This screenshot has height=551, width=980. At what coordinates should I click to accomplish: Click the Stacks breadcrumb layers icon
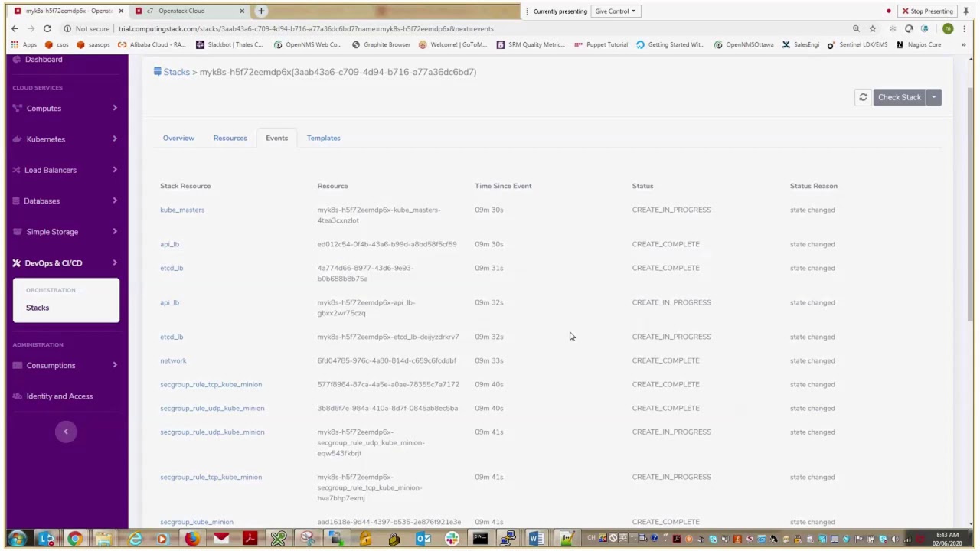pos(157,71)
